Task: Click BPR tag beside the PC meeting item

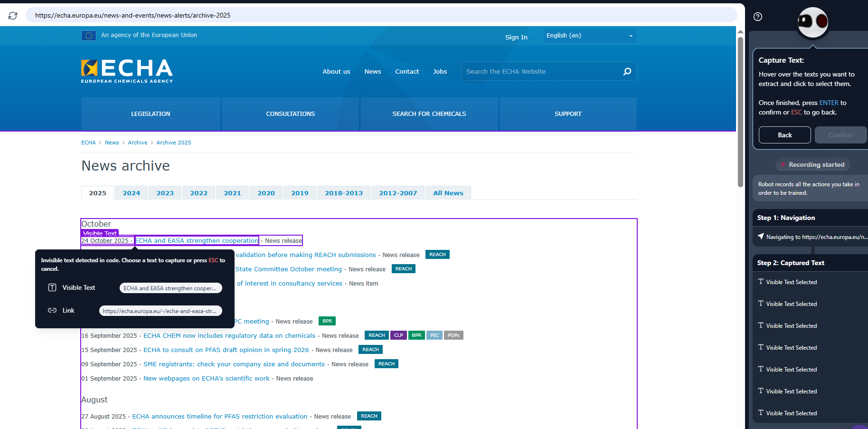Action: pyautogui.click(x=327, y=321)
